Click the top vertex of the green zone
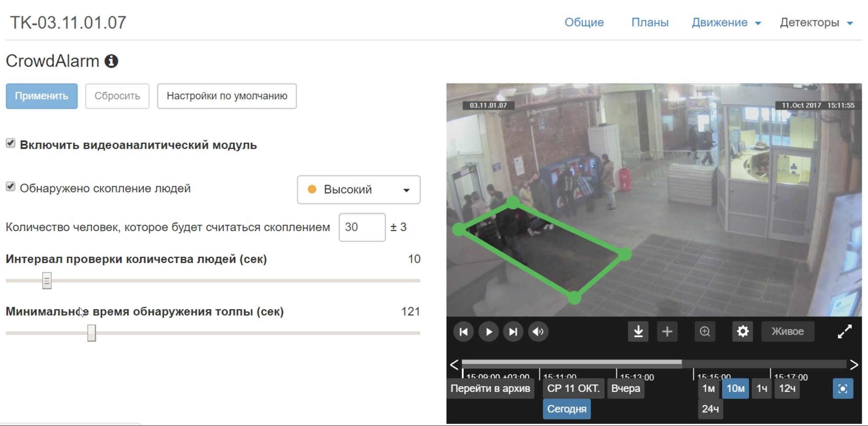The height and width of the screenshot is (426, 868). coord(513,202)
